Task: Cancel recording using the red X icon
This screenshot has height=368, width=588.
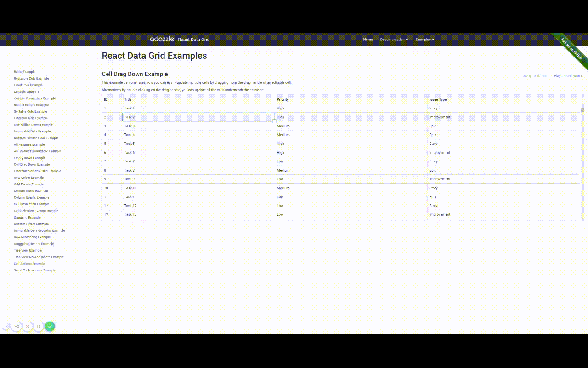Action: click(28, 326)
